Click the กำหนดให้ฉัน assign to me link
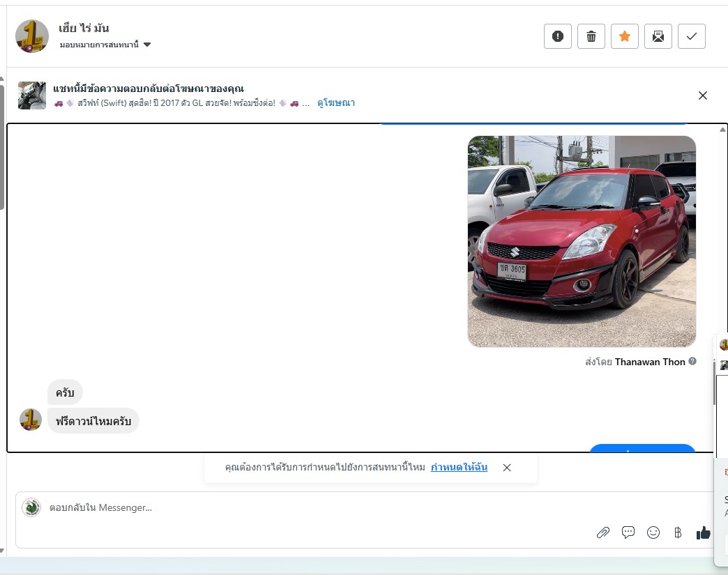This screenshot has height=575, width=728. (459, 468)
